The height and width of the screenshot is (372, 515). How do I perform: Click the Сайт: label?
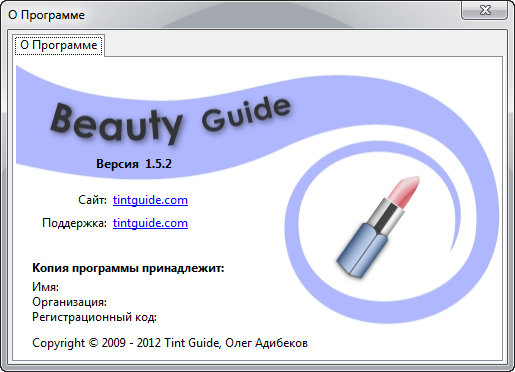coord(92,200)
